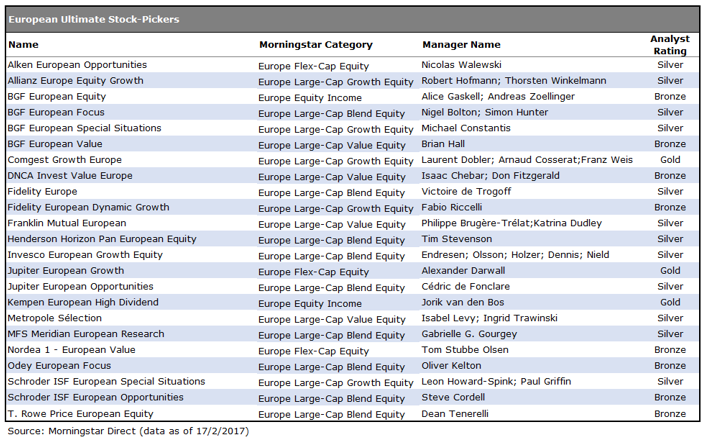The height and width of the screenshot is (442, 708).
Task: Click manager name 'Brian Hall'
Action: coord(443,144)
